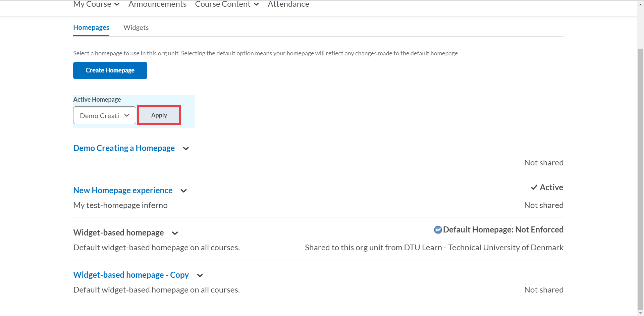Click the Create Homepage button
This screenshot has height=316, width=644.
[x=110, y=70]
